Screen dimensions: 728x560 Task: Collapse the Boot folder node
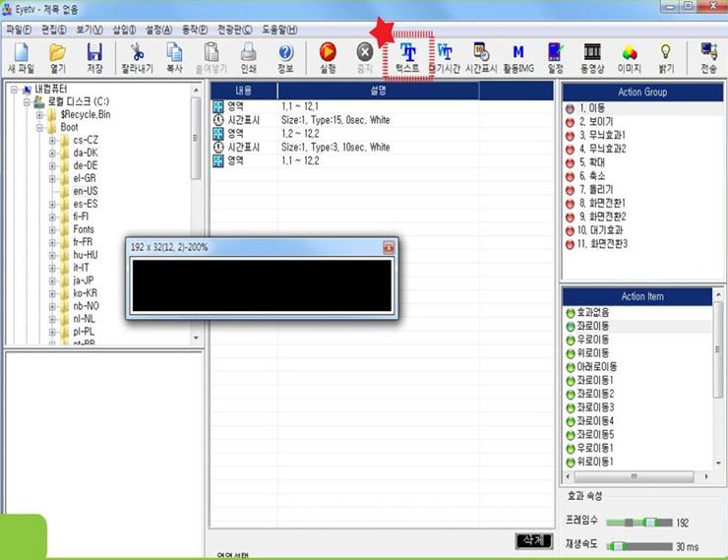pyautogui.click(x=39, y=127)
